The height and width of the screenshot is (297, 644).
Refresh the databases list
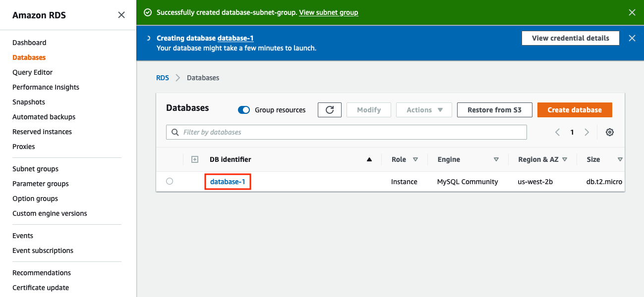click(x=330, y=110)
